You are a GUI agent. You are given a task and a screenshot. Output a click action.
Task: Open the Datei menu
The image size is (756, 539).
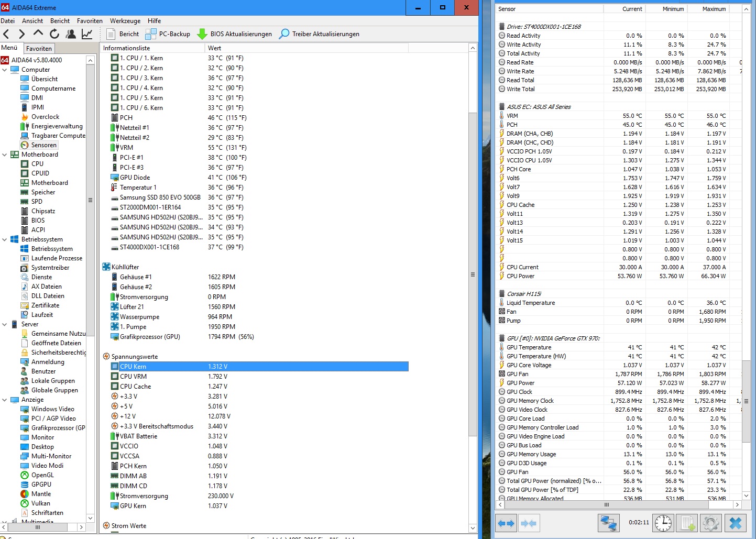point(8,21)
